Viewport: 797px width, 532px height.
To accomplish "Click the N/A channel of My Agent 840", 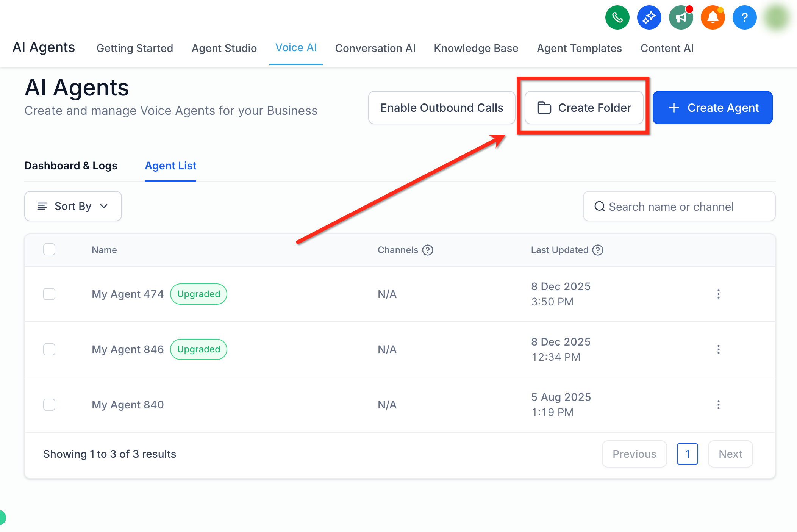I will click(x=387, y=405).
